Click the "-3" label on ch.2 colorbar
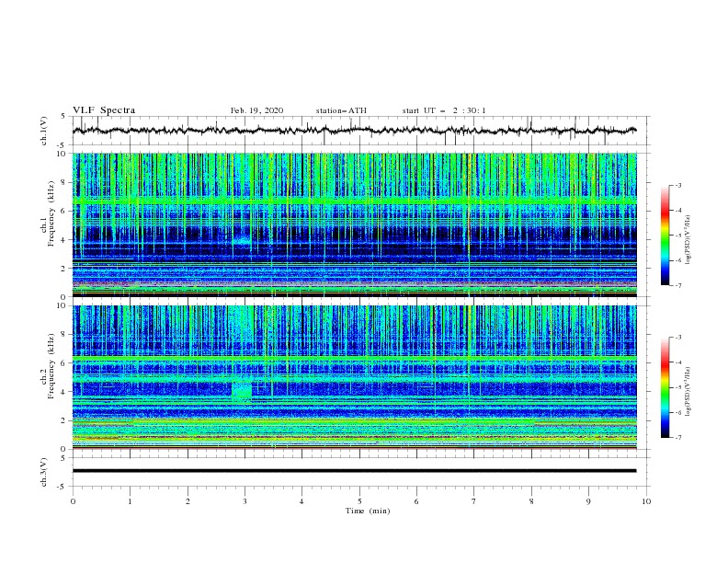The height and width of the screenshot is (563, 728). pos(678,338)
